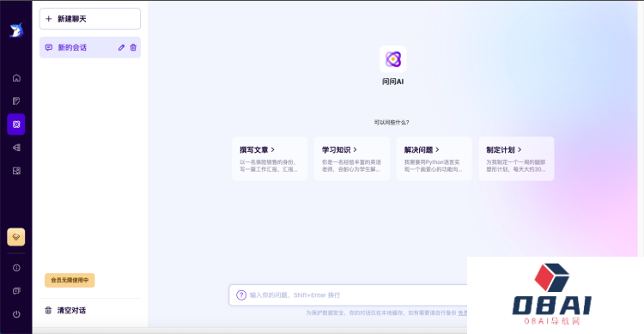Open the 学习知识 suggestion card
This screenshot has width=644, height=334.
point(352,159)
